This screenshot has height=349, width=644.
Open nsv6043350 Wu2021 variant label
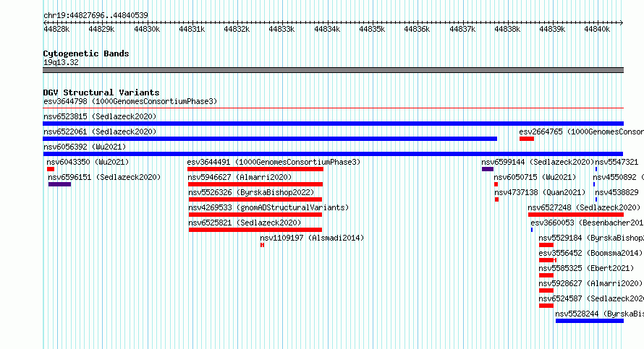(88, 162)
